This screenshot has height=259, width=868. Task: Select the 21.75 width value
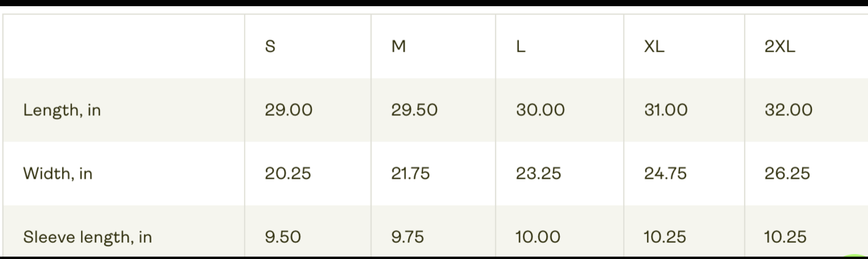click(410, 173)
